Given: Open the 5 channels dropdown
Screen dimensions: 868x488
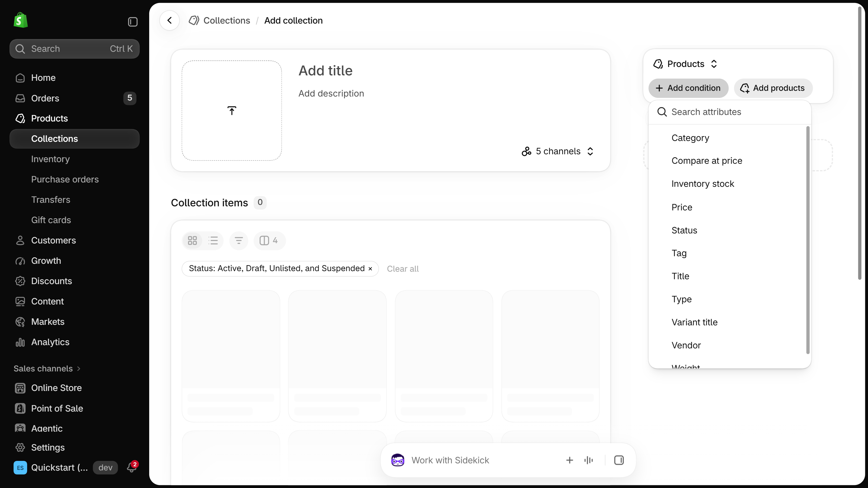Looking at the screenshot, I should click(558, 151).
